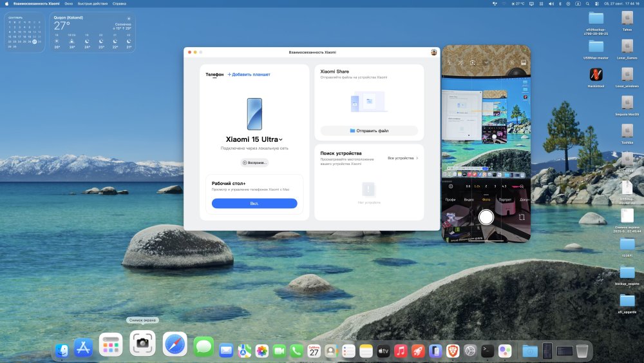Launch Safari from the Dock

[175, 344]
